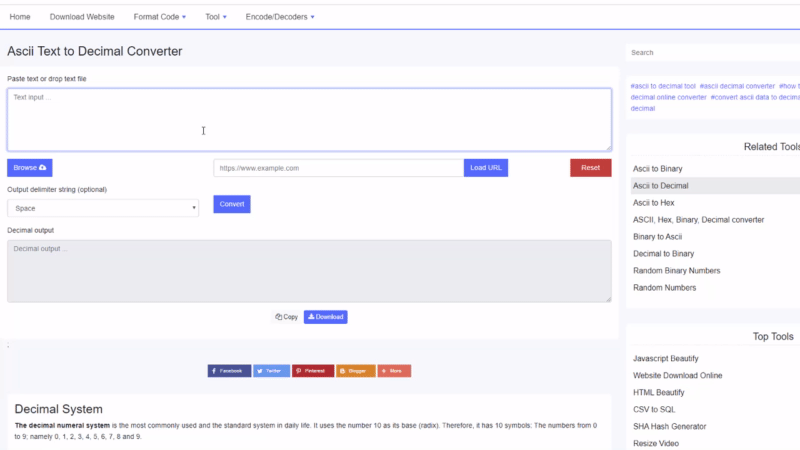Open the Ascii to Binary related tool
Image resolution: width=800 pixels, height=450 pixels.
[x=658, y=169]
